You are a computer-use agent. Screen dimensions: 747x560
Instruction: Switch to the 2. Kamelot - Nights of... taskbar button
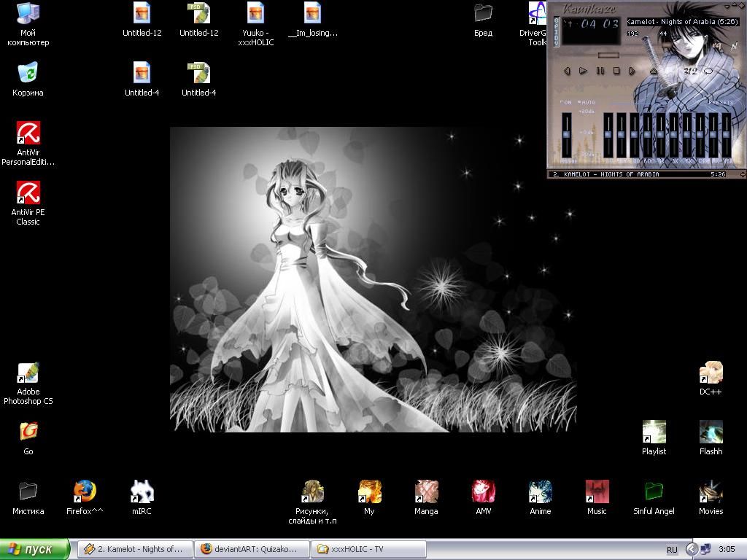135,549
